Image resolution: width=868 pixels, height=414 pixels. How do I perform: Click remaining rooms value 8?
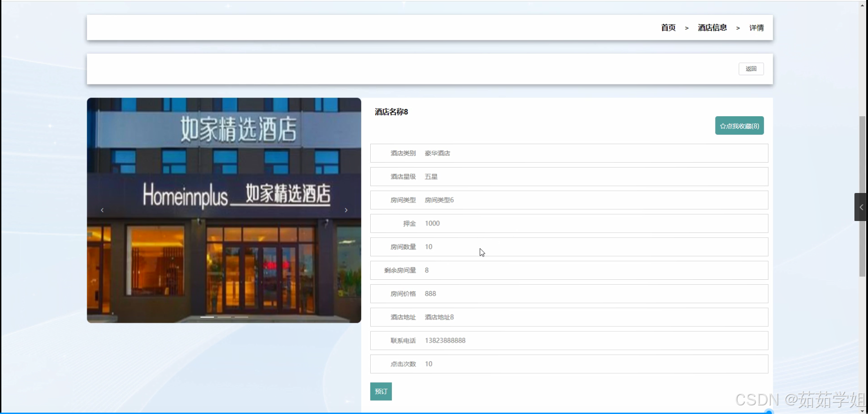pos(427,270)
